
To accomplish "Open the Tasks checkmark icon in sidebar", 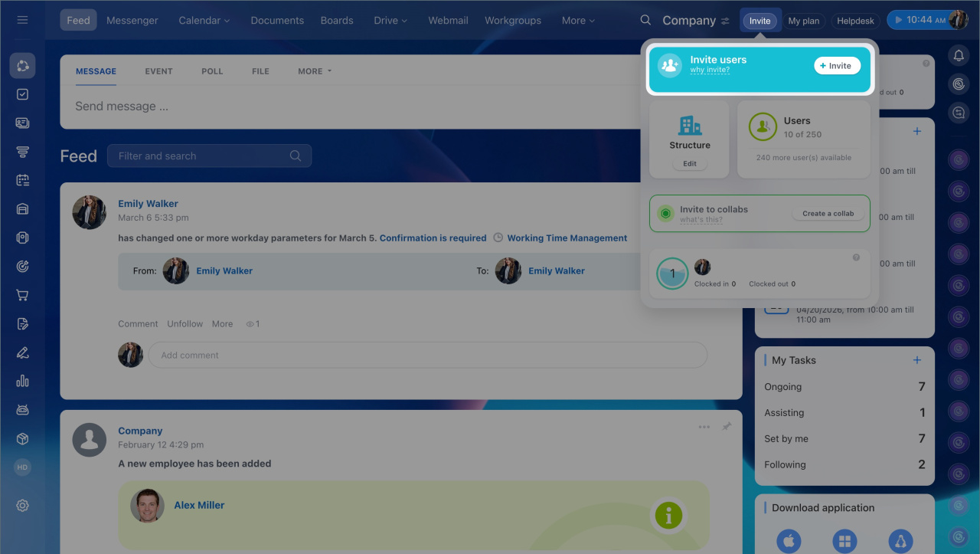I will click(22, 94).
